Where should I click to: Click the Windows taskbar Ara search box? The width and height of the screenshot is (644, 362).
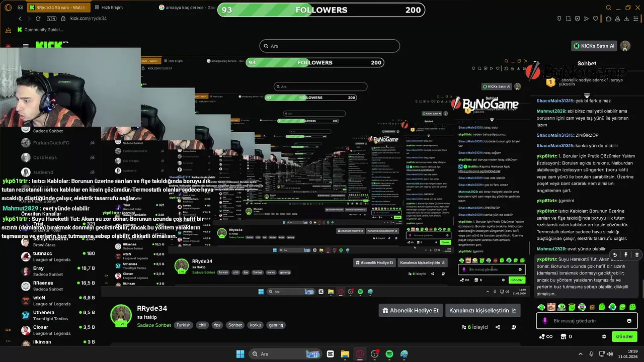285,354
